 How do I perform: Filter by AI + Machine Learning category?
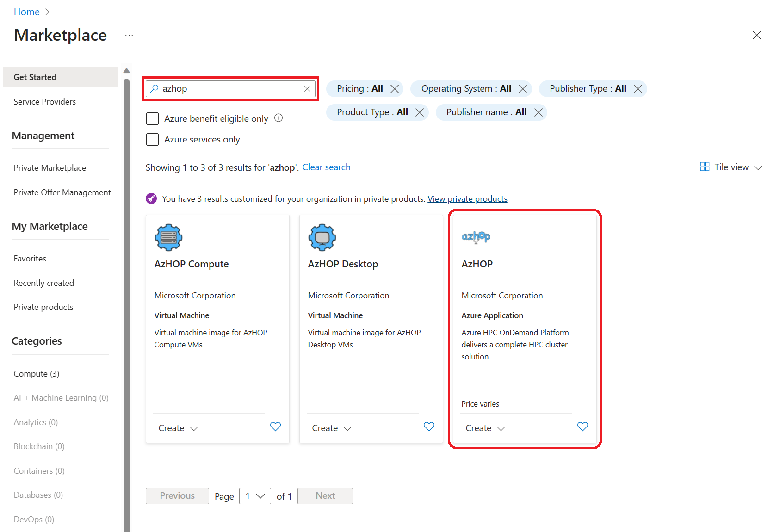[x=61, y=398]
